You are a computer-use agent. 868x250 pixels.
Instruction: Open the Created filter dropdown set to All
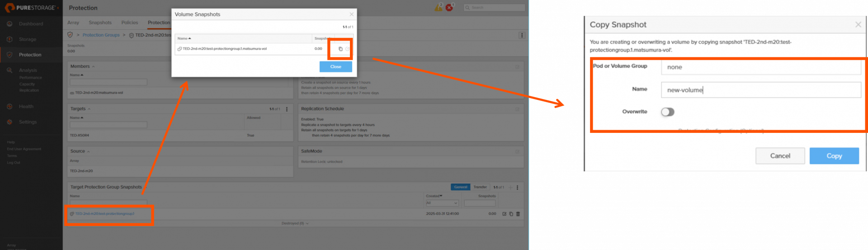pos(442,203)
